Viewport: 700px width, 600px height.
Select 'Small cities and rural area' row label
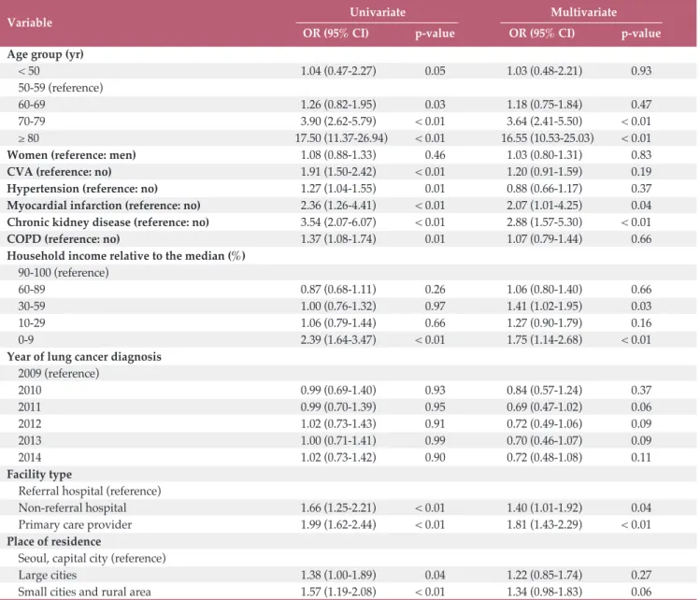(x=84, y=592)
